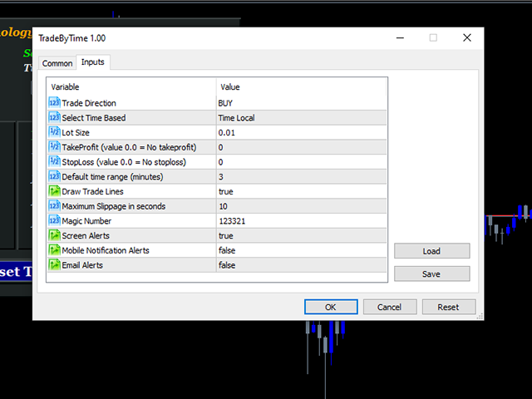Viewport: 532px width, 399px height.
Task: Select the Magic Number label
Action: (86, 221)
